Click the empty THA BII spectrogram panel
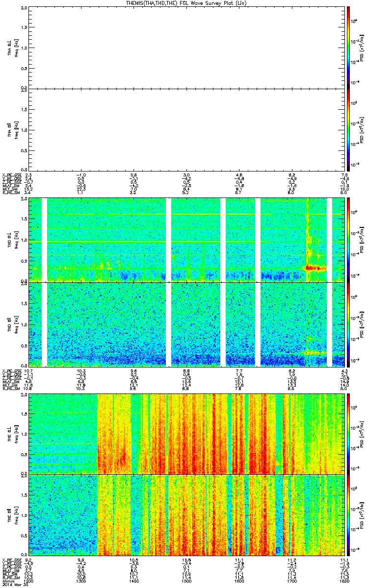Viewport: 368px width, 588px height. pyautogui.click(x=186, y=130)
